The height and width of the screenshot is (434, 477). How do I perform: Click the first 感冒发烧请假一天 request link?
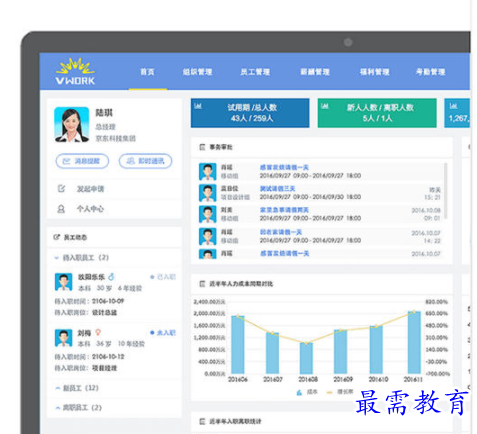coord(284,167)
